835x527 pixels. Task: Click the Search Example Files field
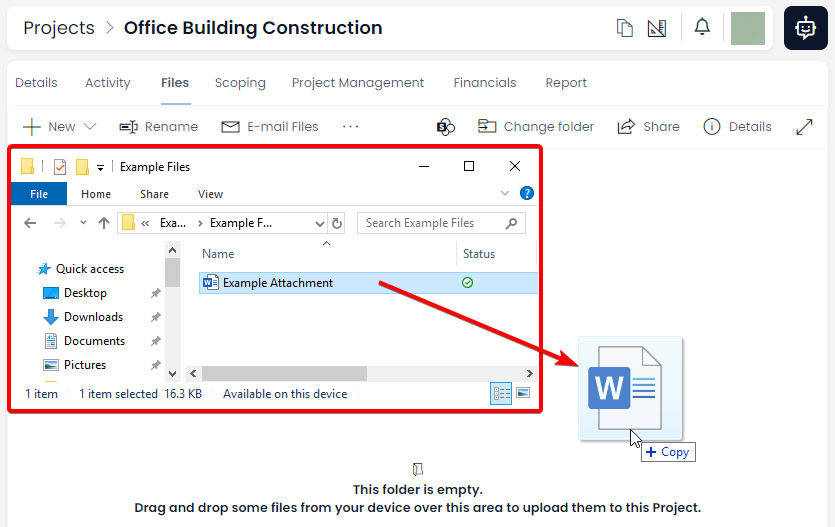432,223
